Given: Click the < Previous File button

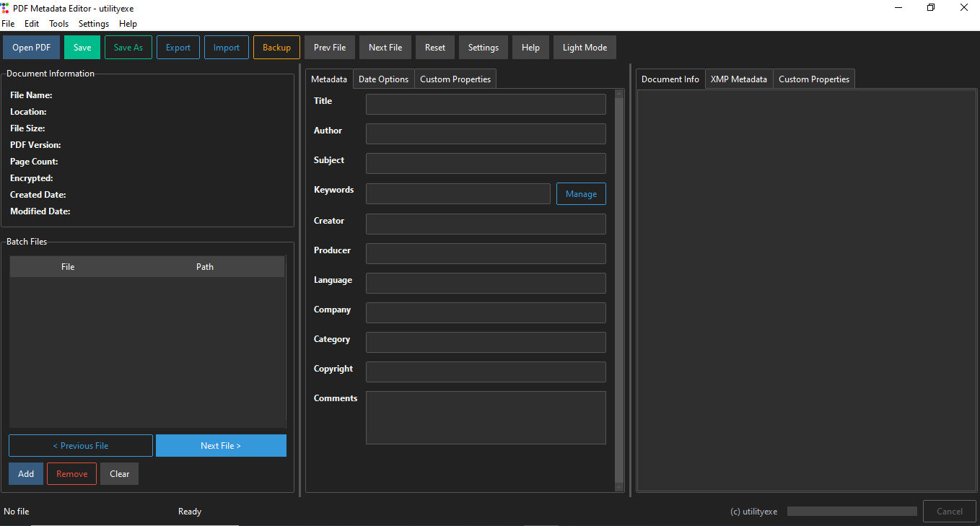Looking at the screenshot, I should [81, 445].
